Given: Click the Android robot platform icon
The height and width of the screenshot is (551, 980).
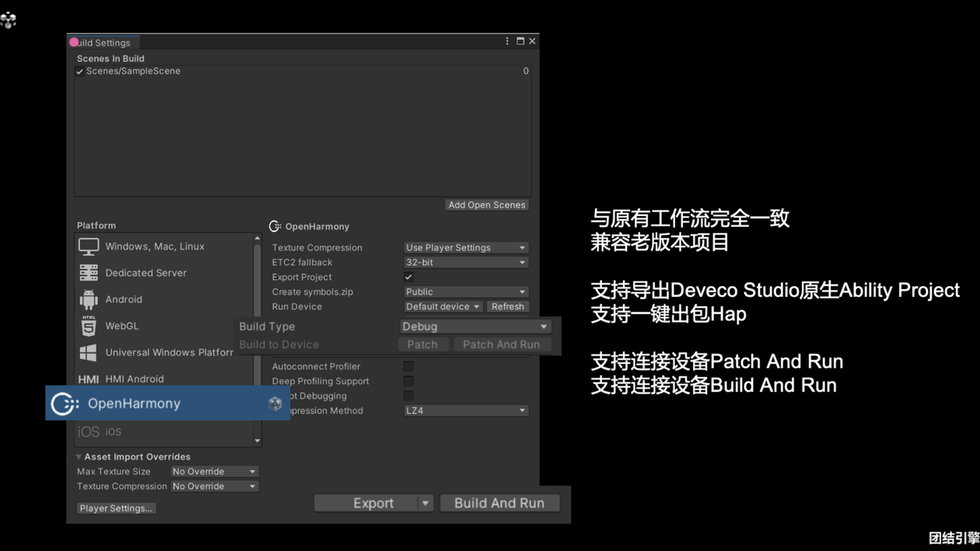Looking at the screenshot, I should 87,299.
